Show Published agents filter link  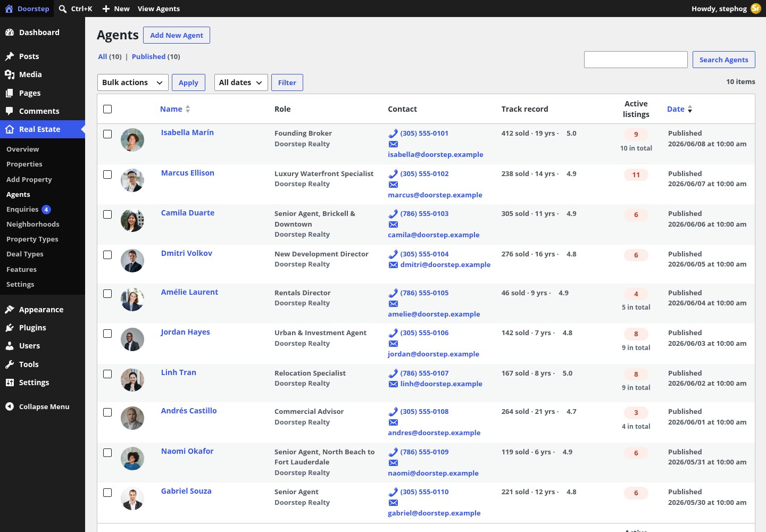click(x=148, y=56)
